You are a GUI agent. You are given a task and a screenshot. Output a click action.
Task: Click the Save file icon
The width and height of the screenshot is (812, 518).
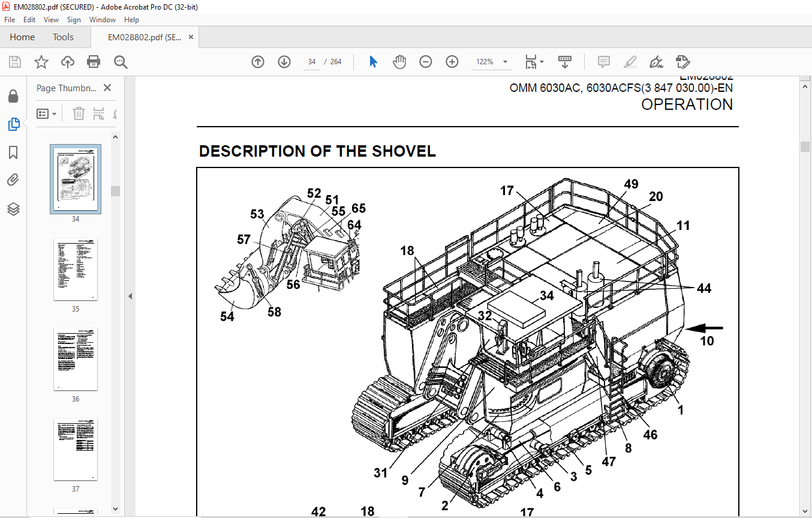coord(15,62)
